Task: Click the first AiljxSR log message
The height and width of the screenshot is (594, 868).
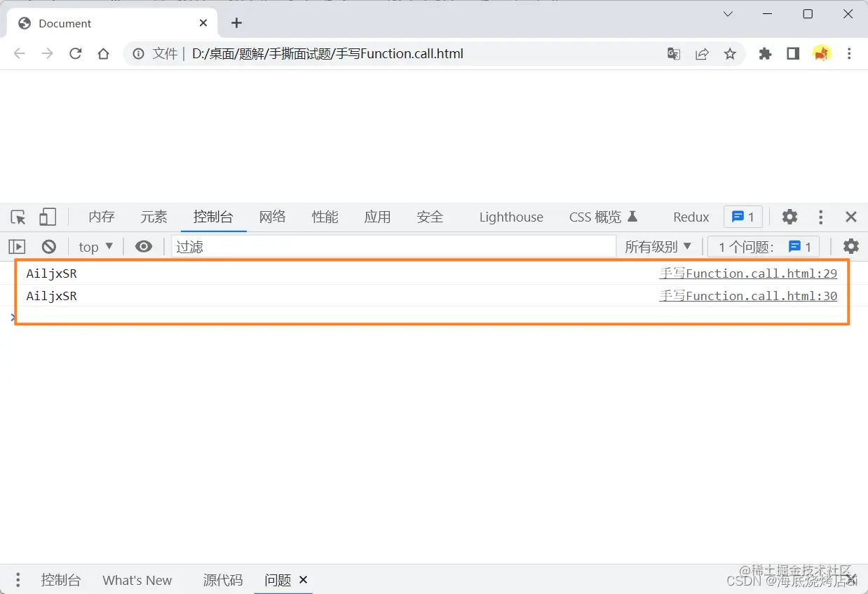Action: (52, 274)
